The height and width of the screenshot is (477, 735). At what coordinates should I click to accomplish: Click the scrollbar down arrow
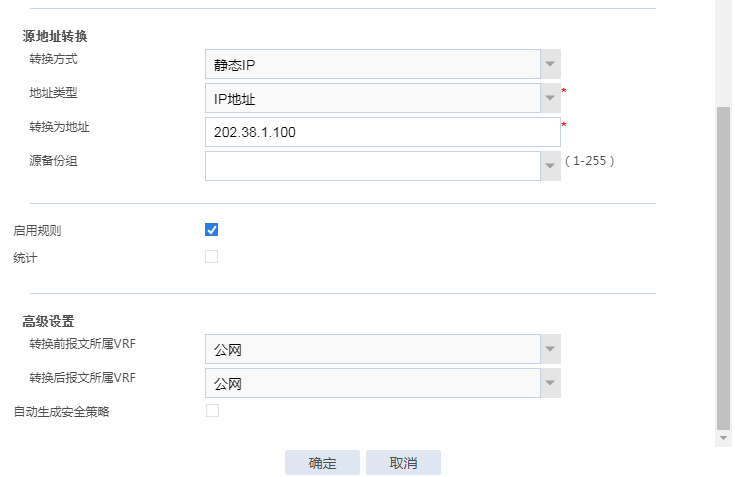[x=724, y=439]
